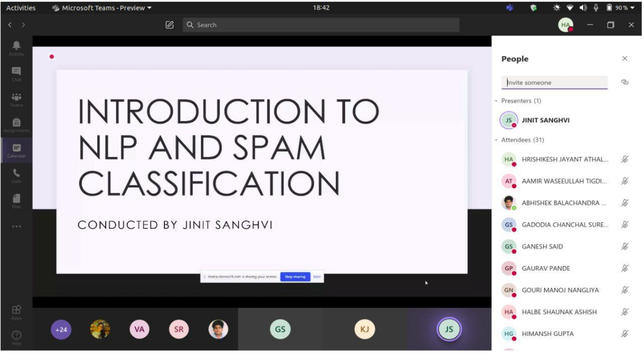Open Files from the left sidebar

16,200
